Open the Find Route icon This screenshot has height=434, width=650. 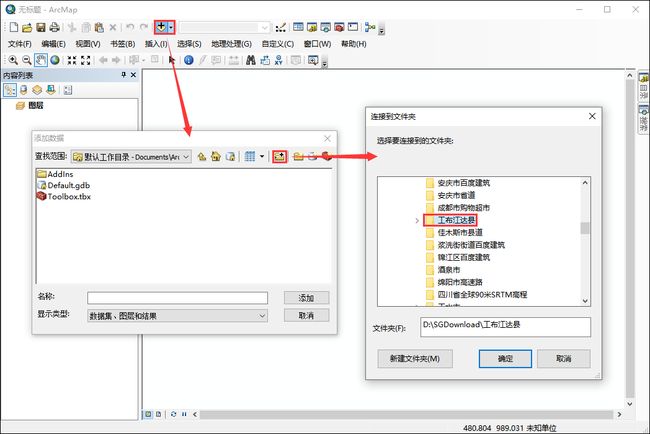tap(264, 60)
